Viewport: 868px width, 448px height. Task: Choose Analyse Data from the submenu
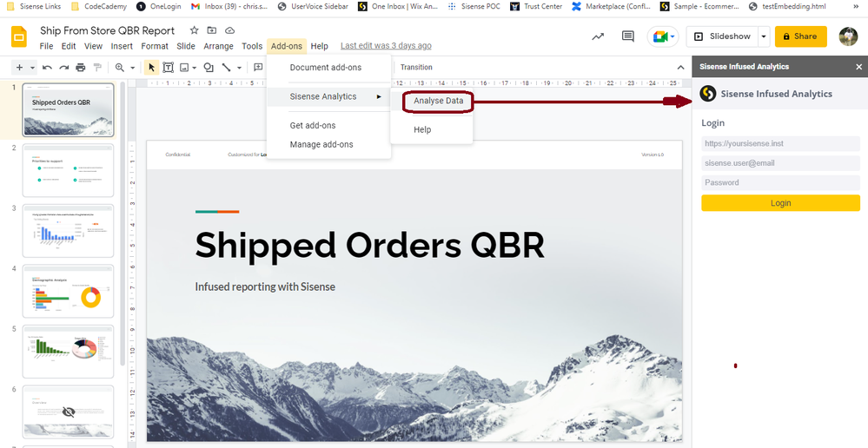tap(438, 101)
